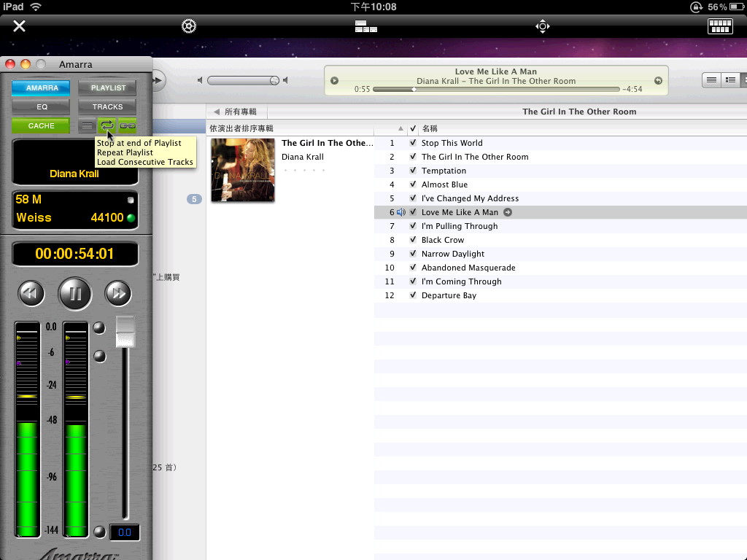Viewport: 747px width, 560px height.
Task: Close the remote session with the X icon
Action: click(19, 26)
